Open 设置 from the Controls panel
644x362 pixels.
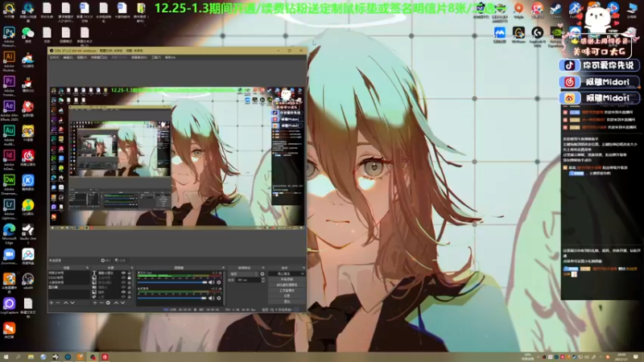point(287,296)
